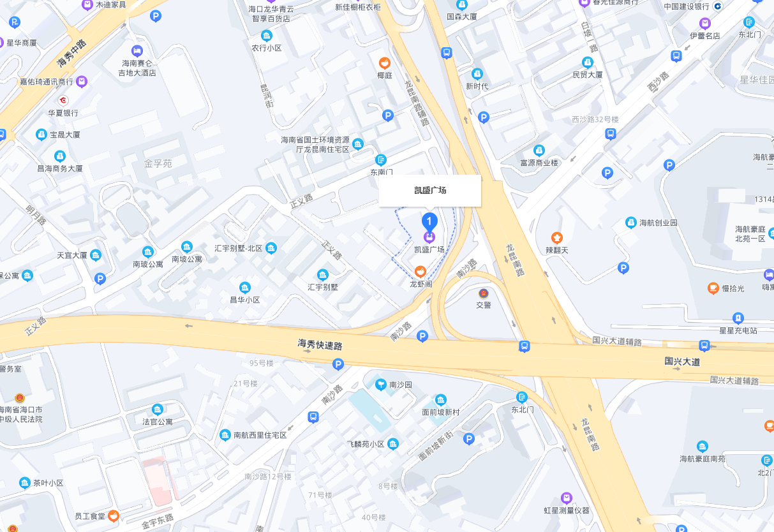Screen dimensions: 774x532
Task: Select the 虹星测量仪器 shop icon
Action: [x=566, y=498]
